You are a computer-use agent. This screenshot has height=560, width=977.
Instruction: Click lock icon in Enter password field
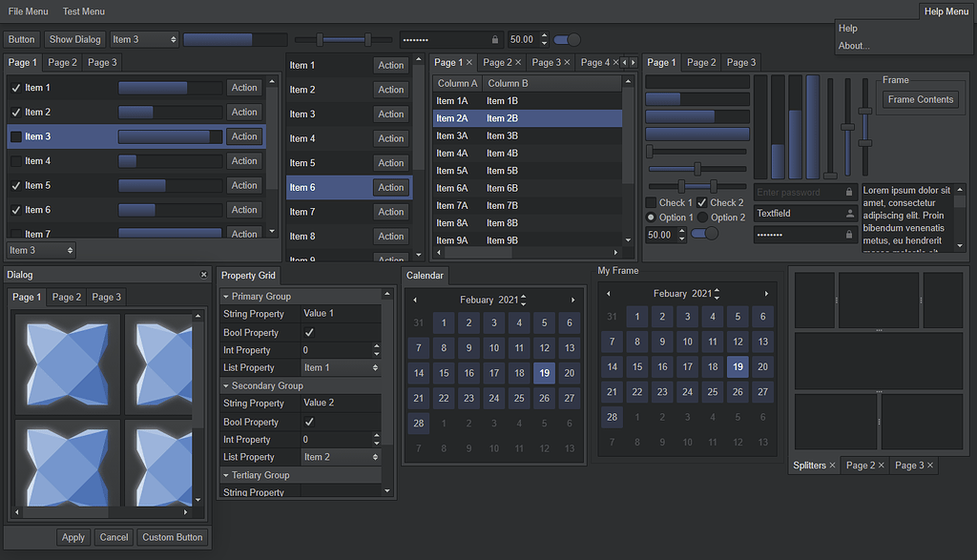click(x=850, y=193)
